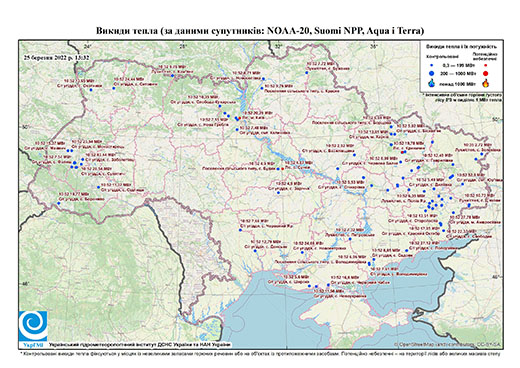Click the small blue dot in the legend

pos(432,66)
